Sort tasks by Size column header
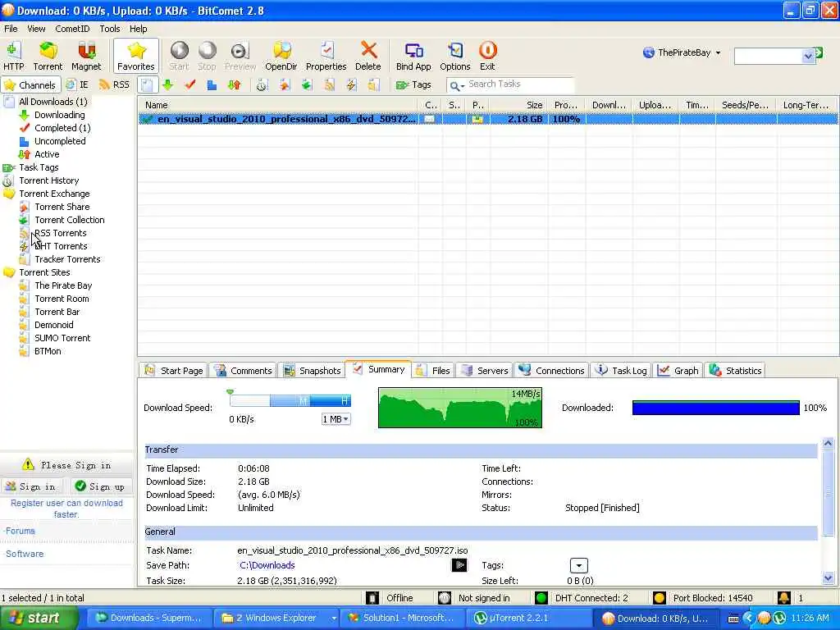Screen dimensions: 840x630 [x=518, y=105]
